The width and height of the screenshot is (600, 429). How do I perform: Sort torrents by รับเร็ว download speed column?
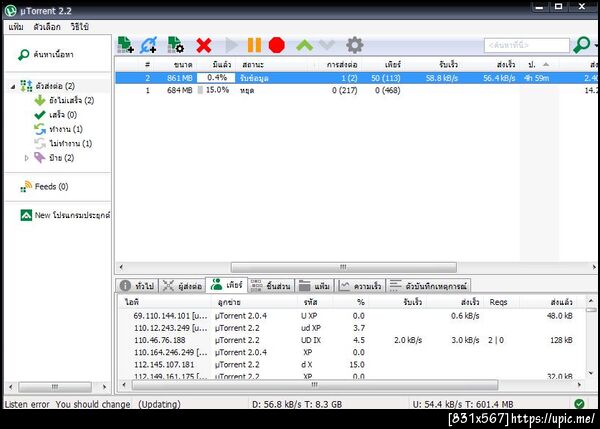point(433,65)
